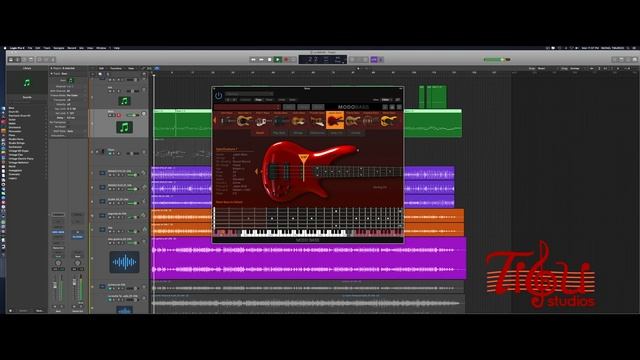Click selected bass track green note icon
Viewport: 640px width, 360px height.
(124, 127)
